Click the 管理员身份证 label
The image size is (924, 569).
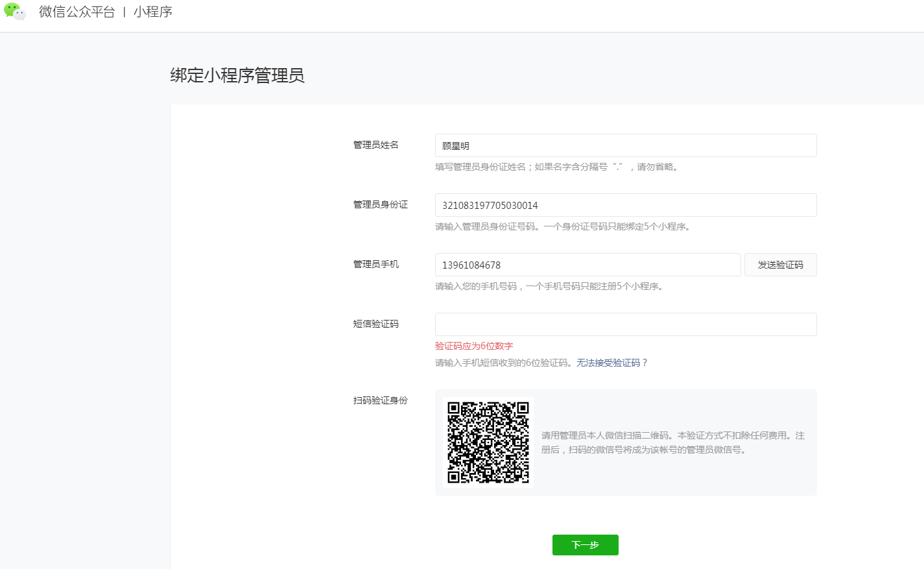pyautogui.click(x=381, y=204)
